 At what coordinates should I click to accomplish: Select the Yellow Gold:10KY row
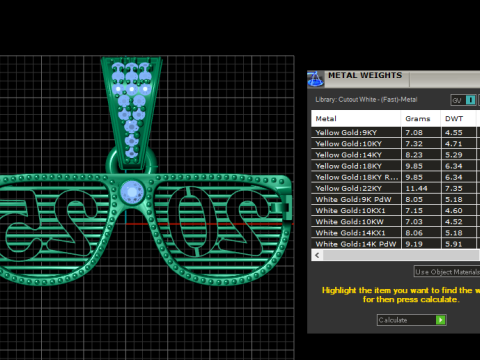click(x=395, y=144)
